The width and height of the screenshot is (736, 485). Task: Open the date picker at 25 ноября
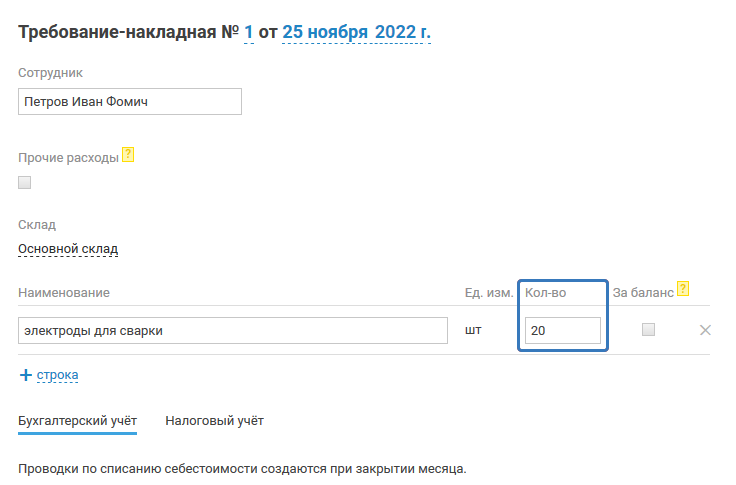pyautogui.click(x=318, y=32)
